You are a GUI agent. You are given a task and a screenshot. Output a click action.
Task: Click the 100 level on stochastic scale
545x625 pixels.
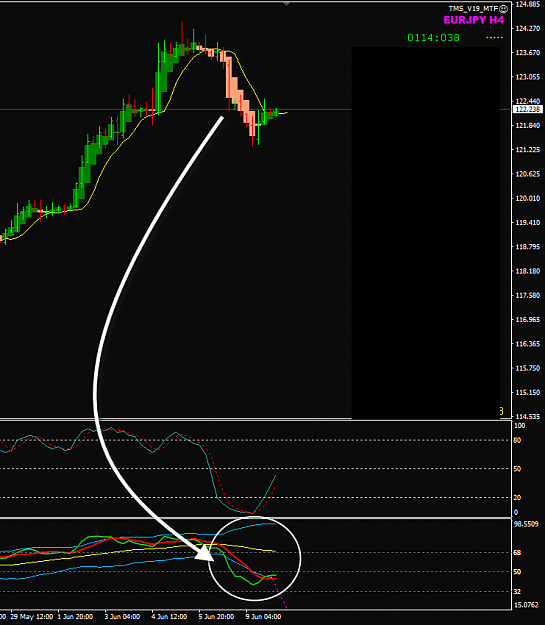coord(519,426)
